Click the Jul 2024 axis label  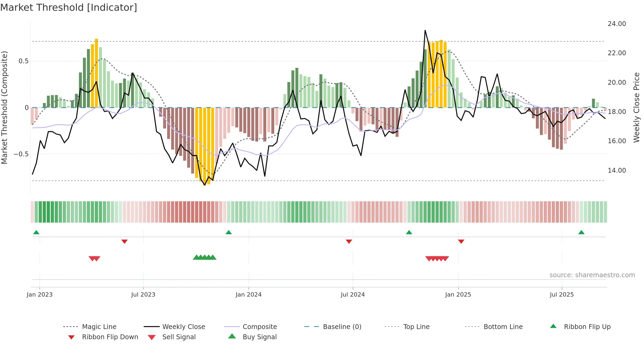[x=353, y=294]
